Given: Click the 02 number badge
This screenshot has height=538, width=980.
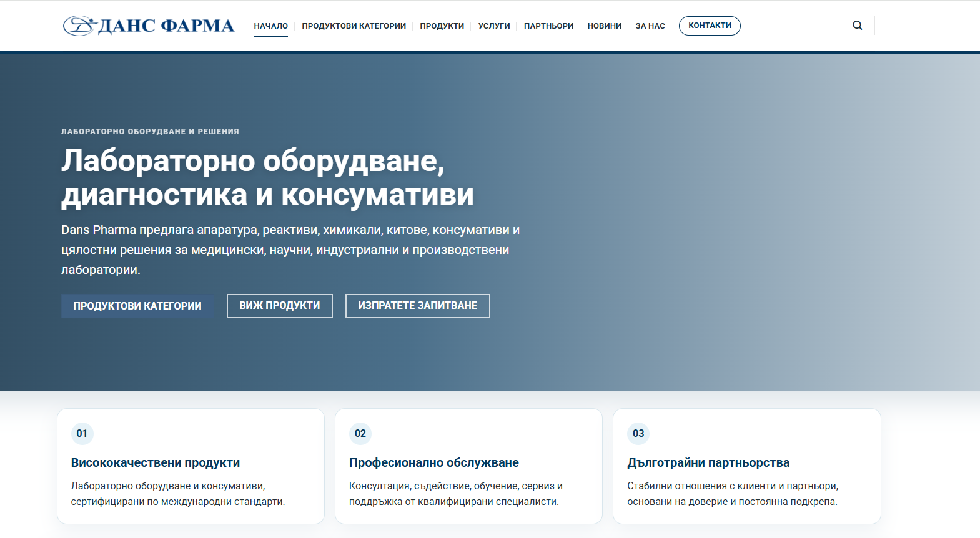Looking at the screenshot, I should click(360, 433).
